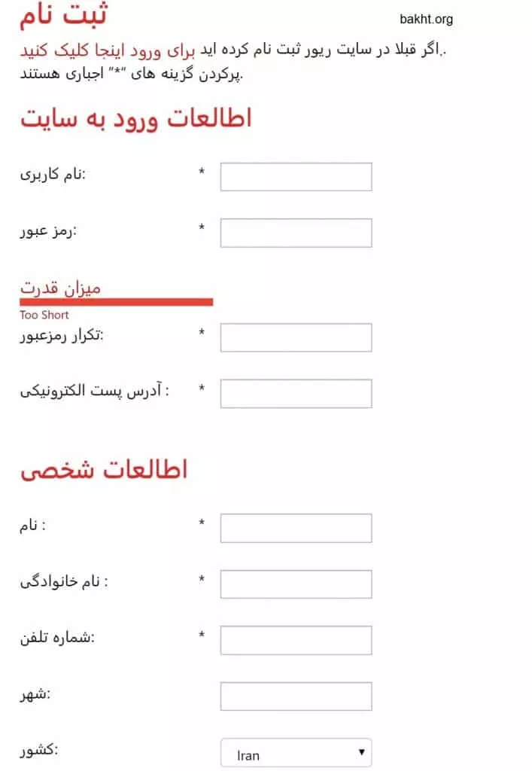The image size is (532, 771).
Task: Click the 'شماره تلفن' phone label
Action: click(x=57, y=638)
